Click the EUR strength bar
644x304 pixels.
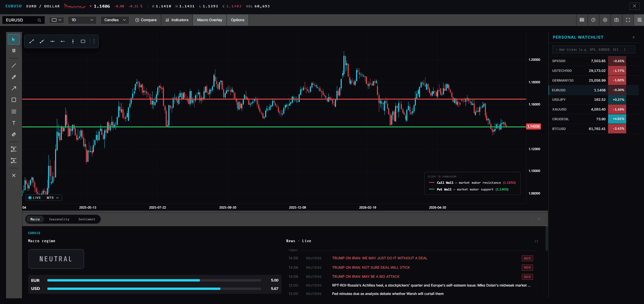pyautogui.click(x=154, y=280)
